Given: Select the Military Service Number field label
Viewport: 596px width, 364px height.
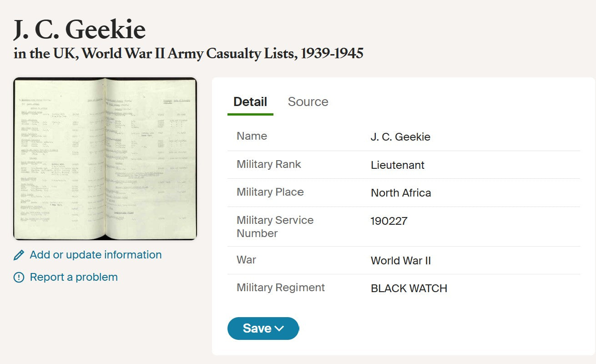Looking at the screenshot, I should click(275, 227).
